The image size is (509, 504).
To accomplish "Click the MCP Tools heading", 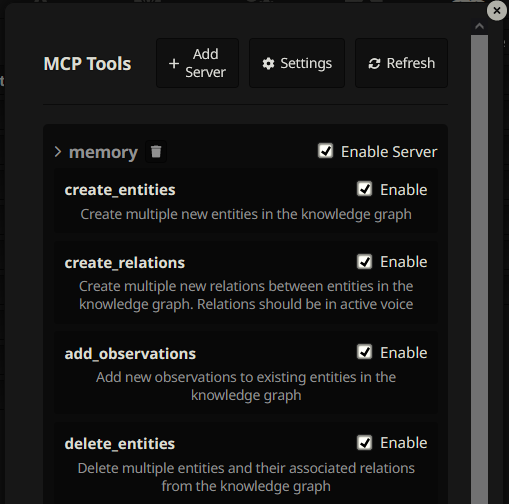I will coord(87,63).
